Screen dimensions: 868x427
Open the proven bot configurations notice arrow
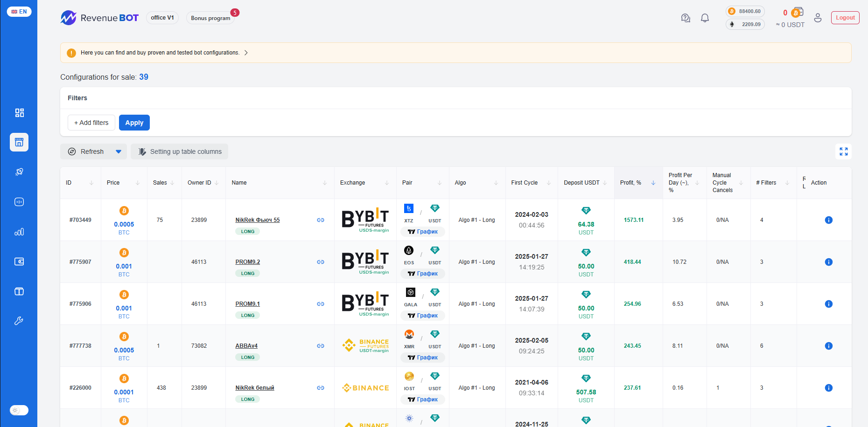(x=246, y=53)
